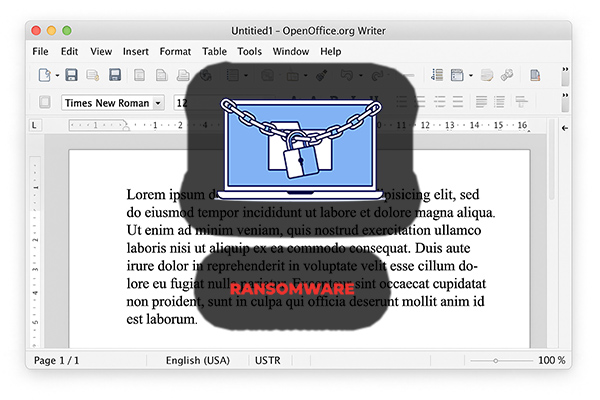Toggle the L tab-stop type button
The width and height of the screenshot is (600, 400).
35,125
